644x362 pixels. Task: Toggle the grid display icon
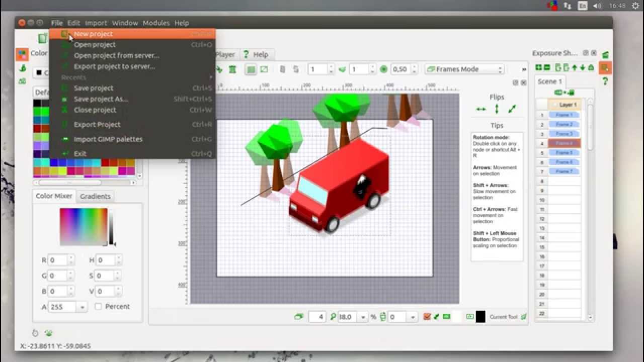point(251,69)
